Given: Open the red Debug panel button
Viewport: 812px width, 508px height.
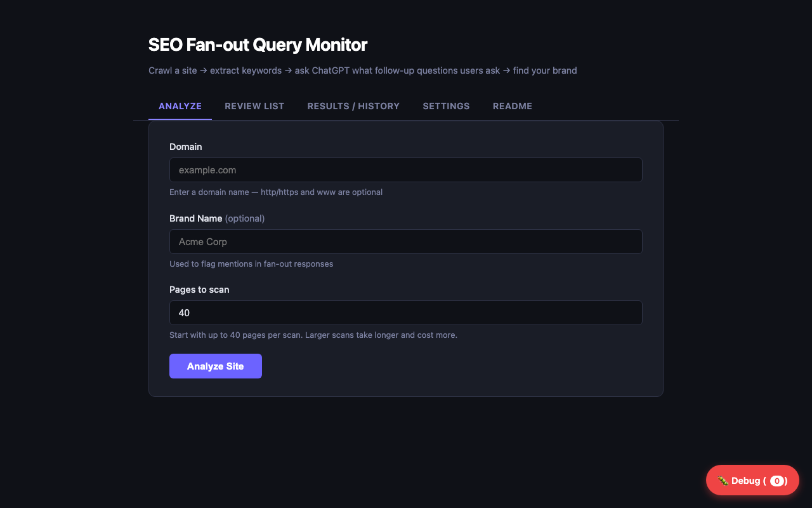Looking at the screenshot, I should point(752,480).
